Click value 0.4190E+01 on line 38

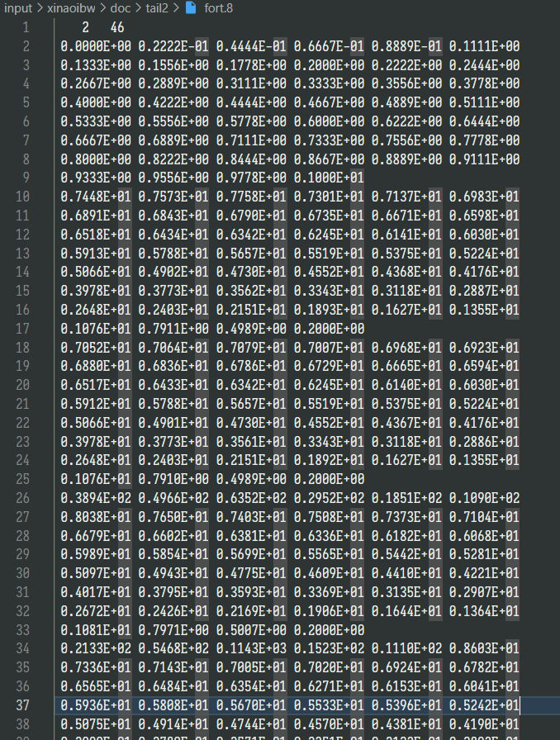[484, 723]
